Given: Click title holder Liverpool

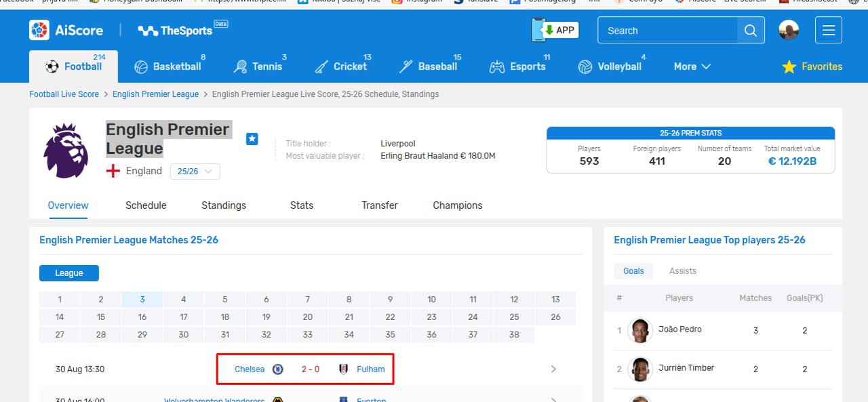Looking at the screenshot, I should (x=398, y=144).
